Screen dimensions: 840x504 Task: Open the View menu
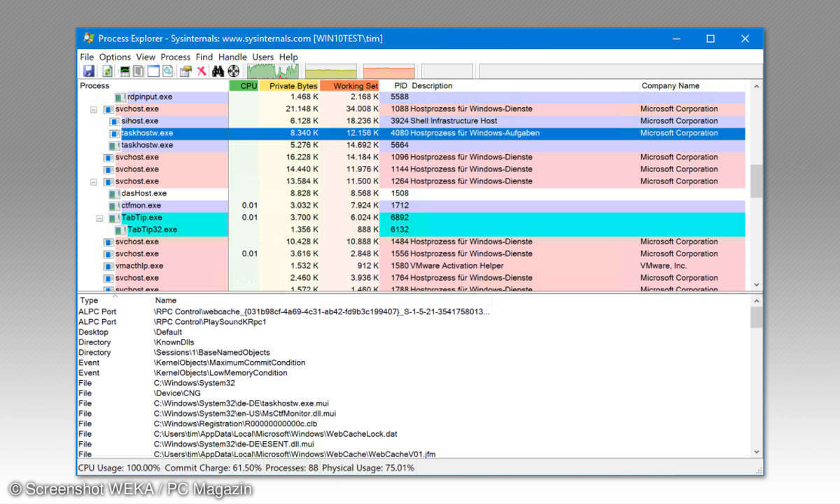tap(146, 57)
